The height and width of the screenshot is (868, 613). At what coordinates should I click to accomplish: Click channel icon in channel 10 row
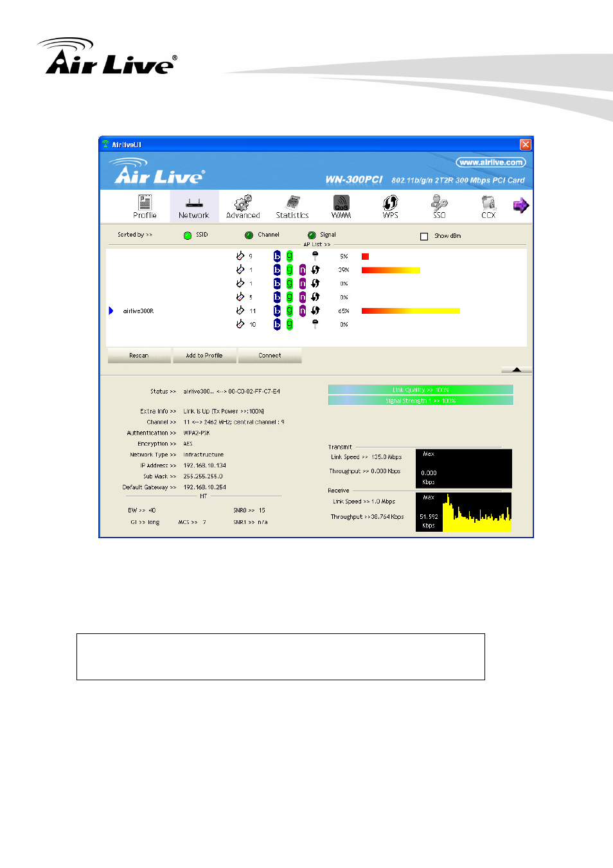[240, 324]
